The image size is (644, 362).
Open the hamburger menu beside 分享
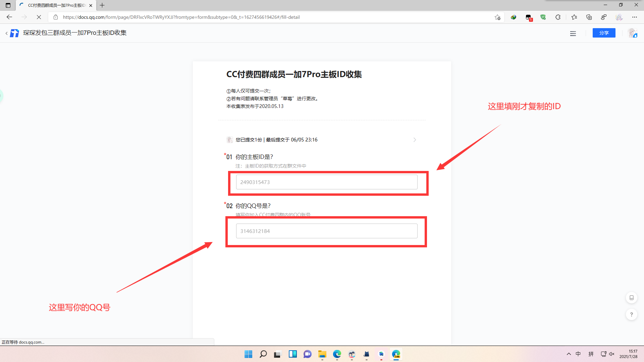tap(573, 33)
